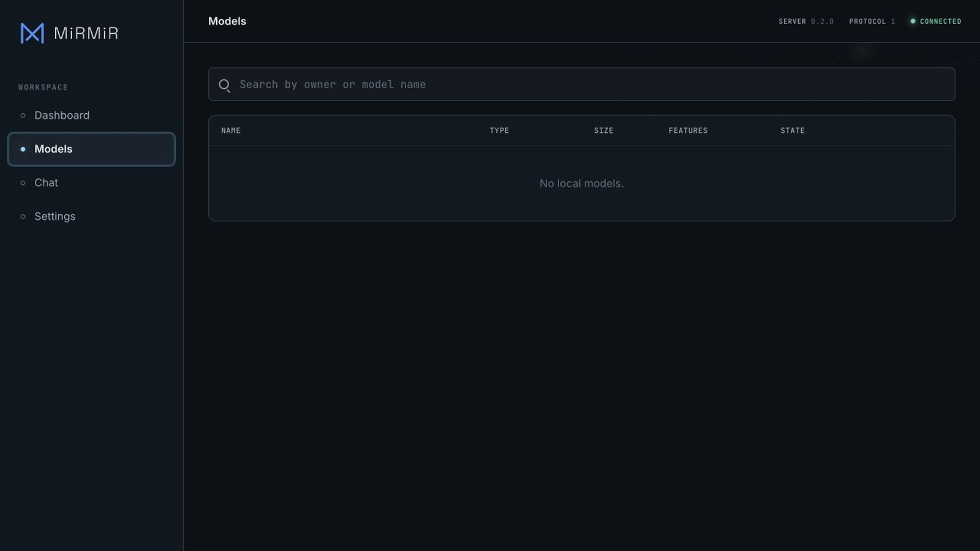Go to the Chat section
980x551 pixels.
tap(91, 182)
